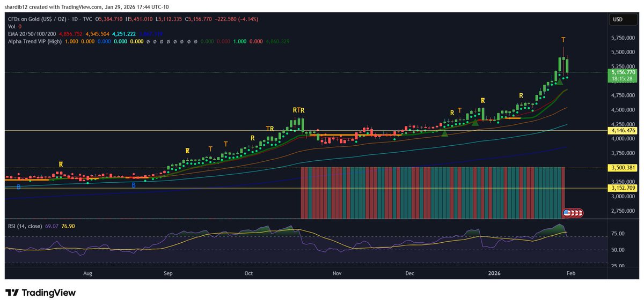Click the 2026 label on the time axis
Image resolution: width=644 pixels, height=306 pixels.
(x=494, y=273)
